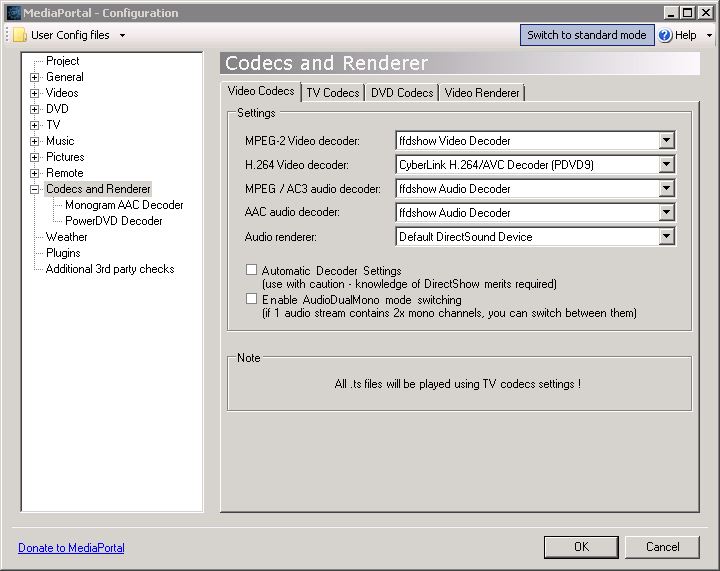720x571 pixels.
Task: Expand the TV tree node
Action: [x=34, y=125]
